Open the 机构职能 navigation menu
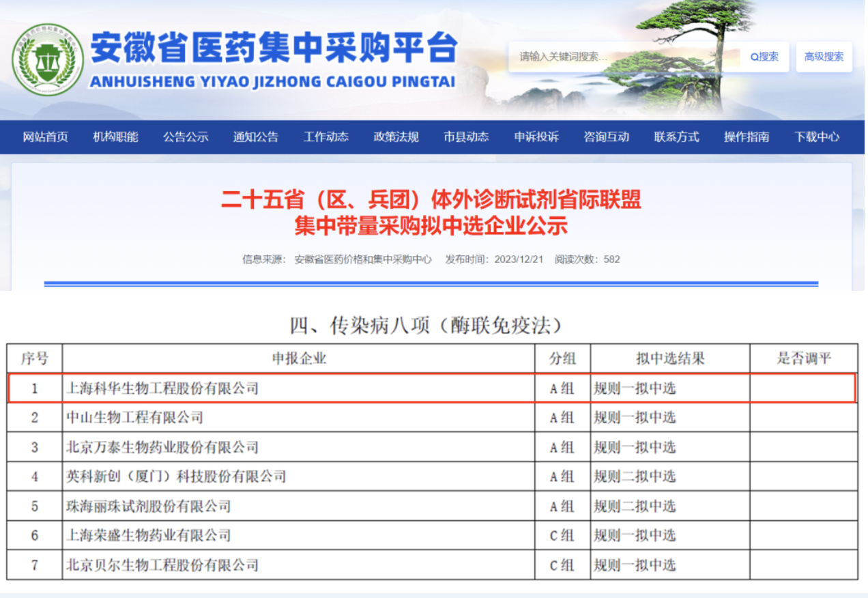 coord(115,137)
